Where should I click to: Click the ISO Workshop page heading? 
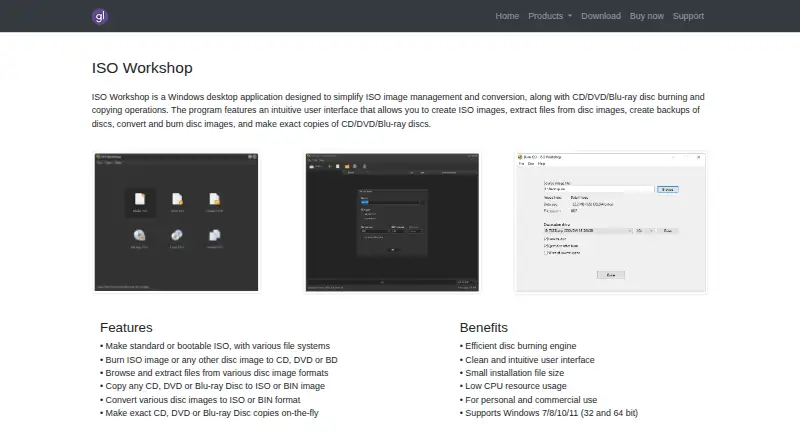142,68
